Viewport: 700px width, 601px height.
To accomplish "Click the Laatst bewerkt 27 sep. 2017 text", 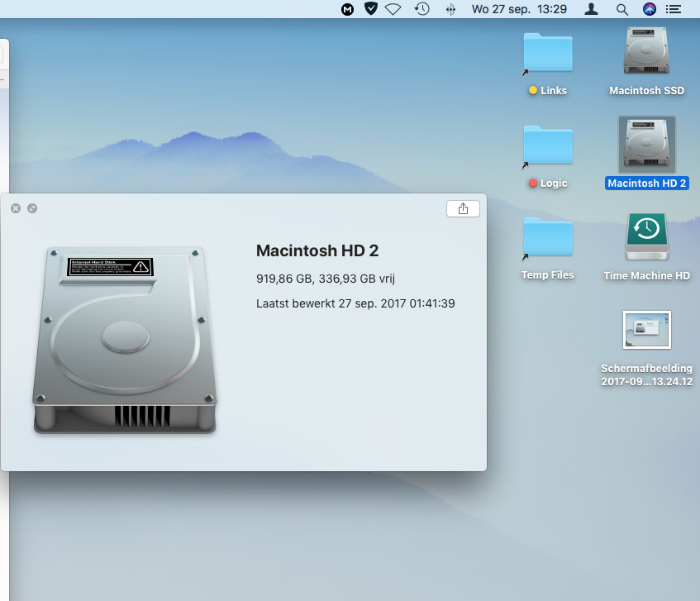I will tap(355, 303).
